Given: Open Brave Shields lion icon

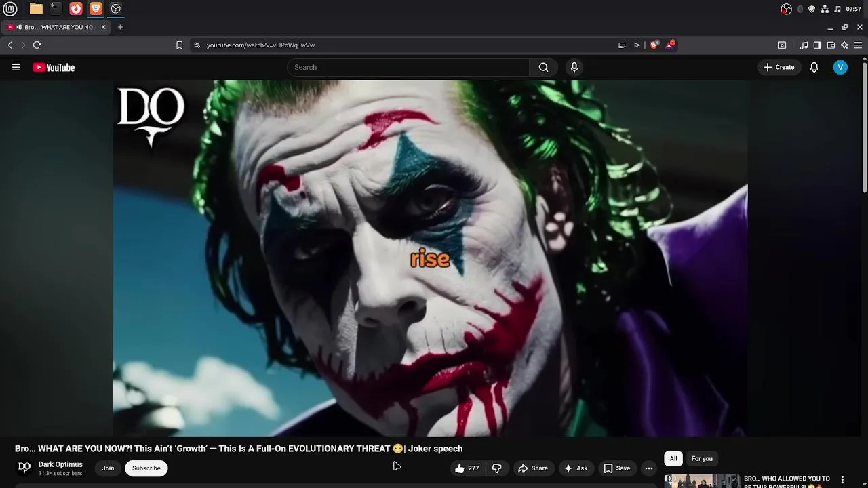Looking at the screenshot, I should (654, 45).
